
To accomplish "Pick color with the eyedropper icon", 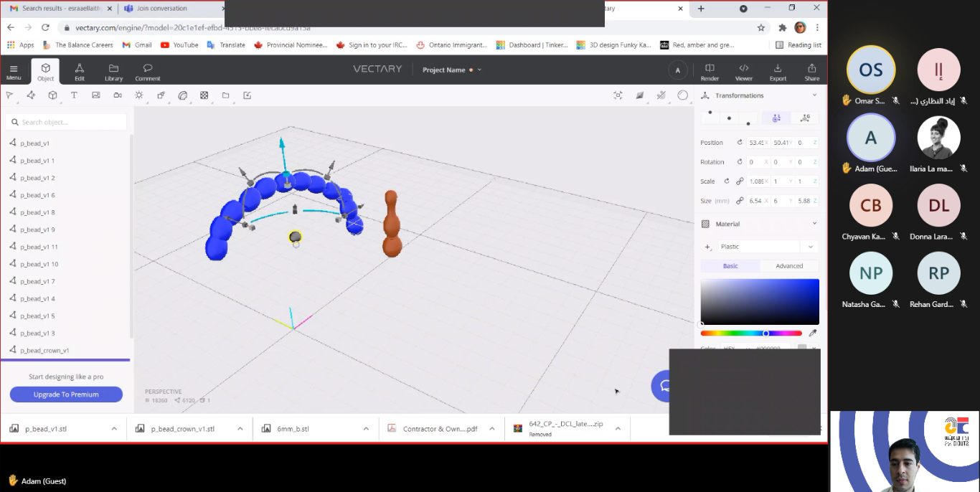I will [813, 333].
